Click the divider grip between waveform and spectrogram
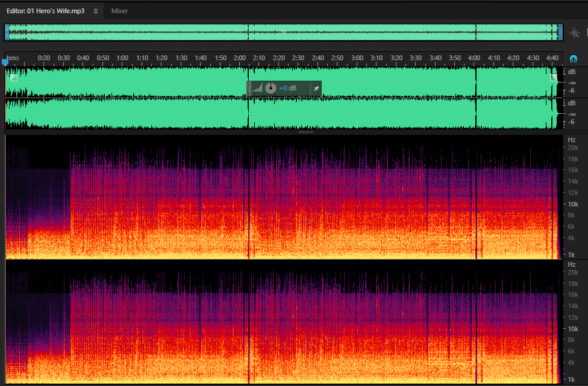Screen dimensions: 588x386 305,132
